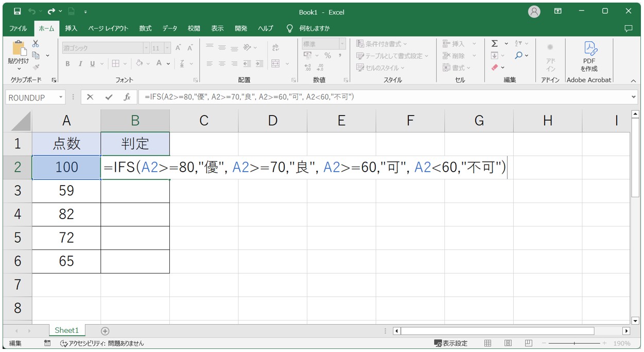Click cell A4 containing 82
Image resolution: width=644 pixels, height=352 pixels.
(x=66, y=214)
